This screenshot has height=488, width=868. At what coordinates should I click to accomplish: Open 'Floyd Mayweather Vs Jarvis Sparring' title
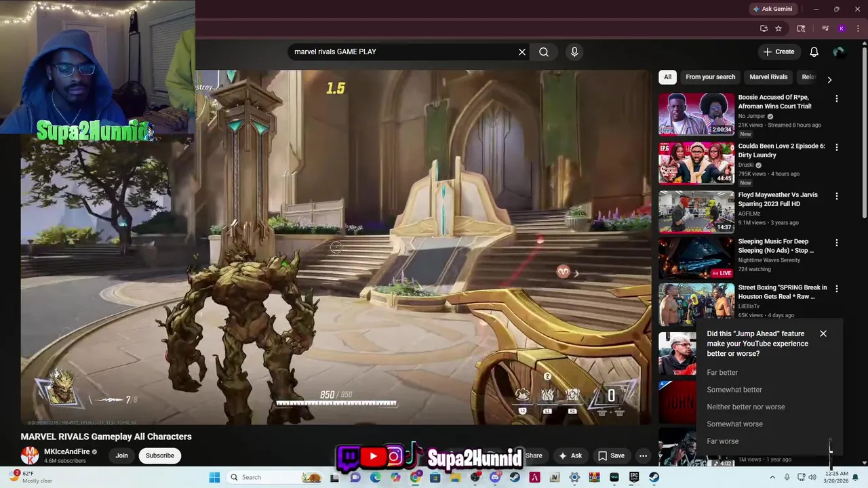click(778, 199)
